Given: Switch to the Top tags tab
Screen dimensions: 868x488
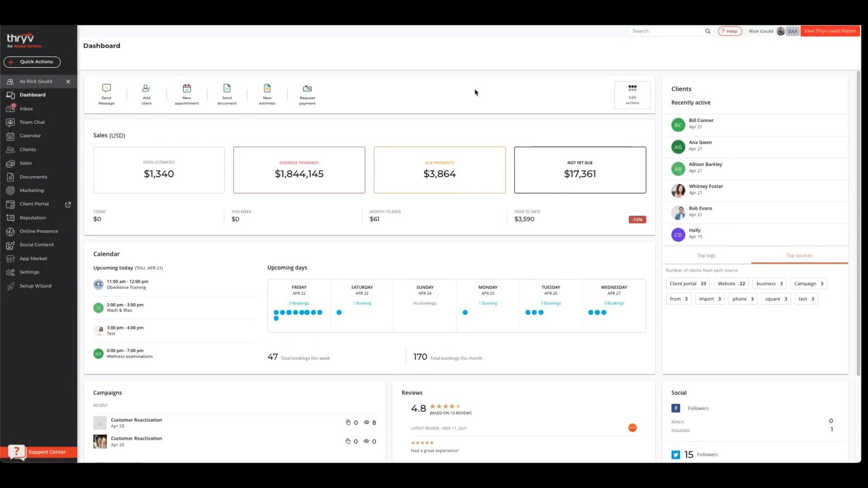Looking at the screenshot, I should click(707, 255).
